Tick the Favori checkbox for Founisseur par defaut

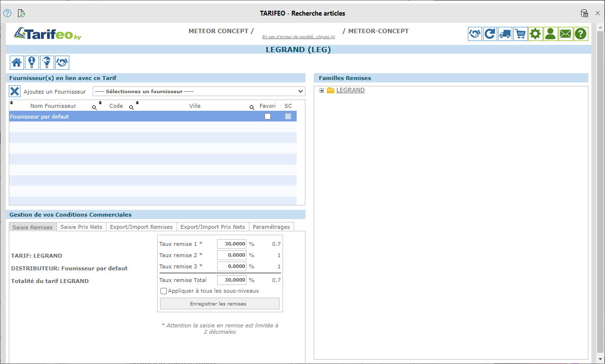pos(267,116)
